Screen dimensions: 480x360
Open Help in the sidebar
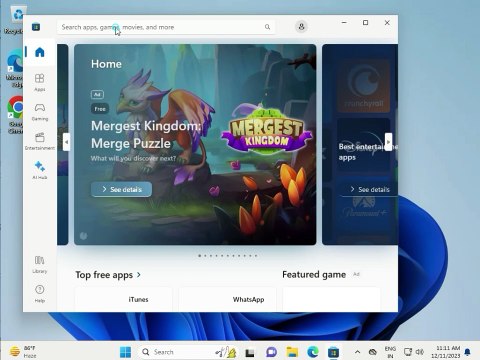tap(40, 293)
